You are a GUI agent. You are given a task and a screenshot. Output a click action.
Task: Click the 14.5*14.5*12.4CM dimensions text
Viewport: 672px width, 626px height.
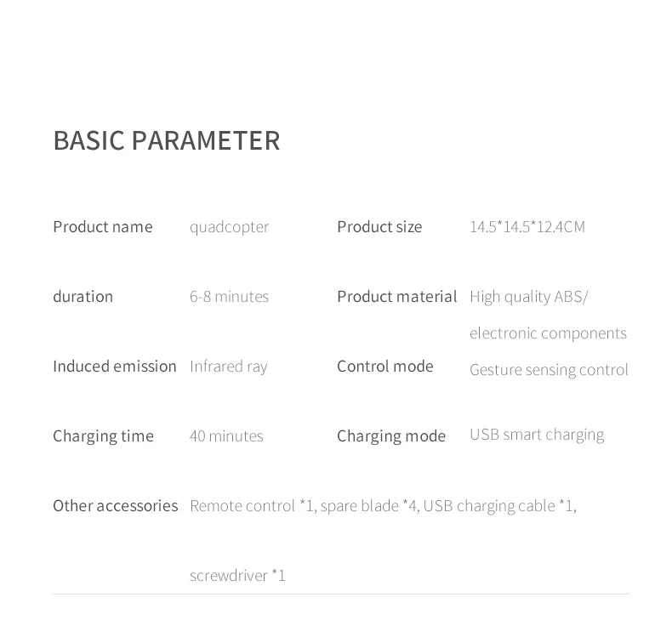(527, 226)
